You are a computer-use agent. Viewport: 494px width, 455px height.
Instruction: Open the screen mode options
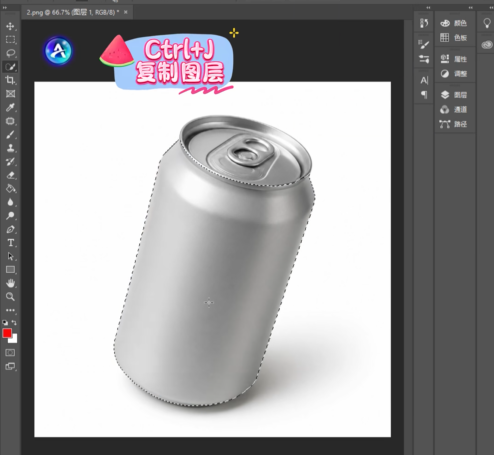coord(10,366)
